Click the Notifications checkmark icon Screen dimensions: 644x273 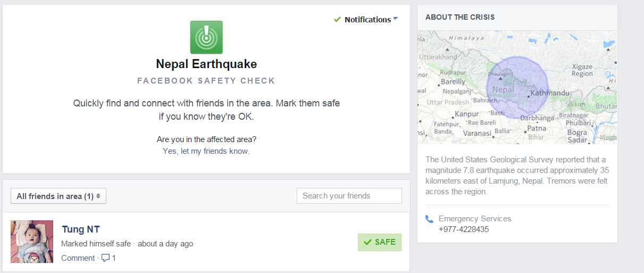[337, 20]
